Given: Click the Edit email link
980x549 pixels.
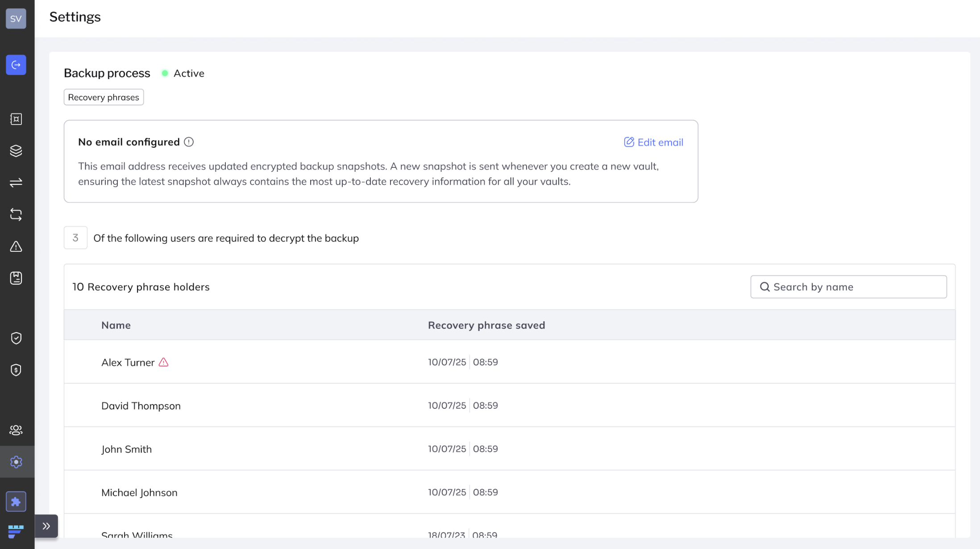Looking at the screenshot, I should [x=653, y=142].
